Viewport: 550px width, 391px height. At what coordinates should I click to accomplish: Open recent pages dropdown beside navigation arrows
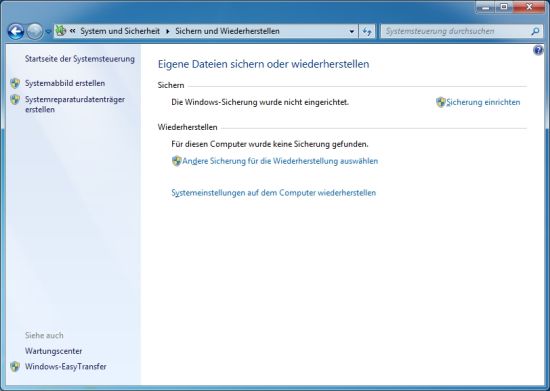(x=48, y=32)
